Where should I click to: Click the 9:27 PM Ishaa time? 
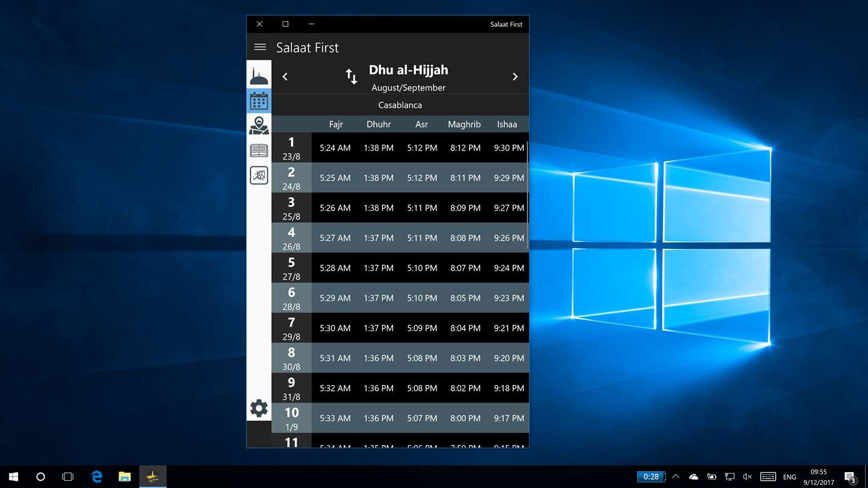pos(509,208)
